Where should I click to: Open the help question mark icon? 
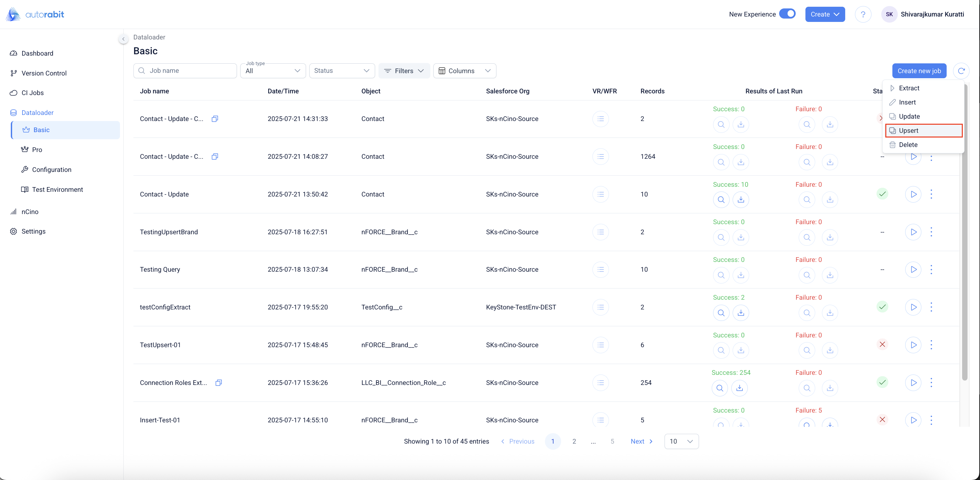point(863,14)
